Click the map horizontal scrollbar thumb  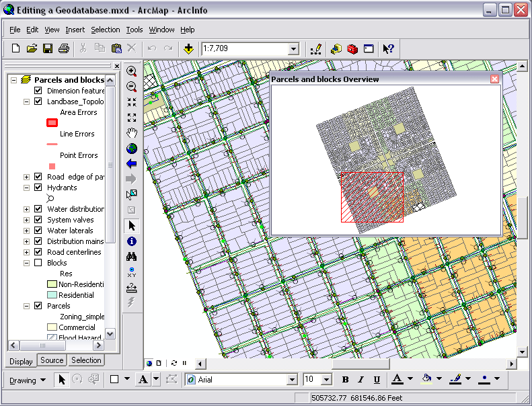(x=361, y=364)
